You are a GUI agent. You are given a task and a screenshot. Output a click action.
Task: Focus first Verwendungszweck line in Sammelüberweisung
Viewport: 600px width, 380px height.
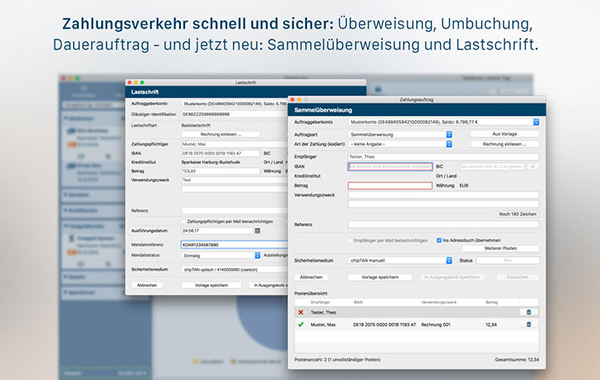443,195
